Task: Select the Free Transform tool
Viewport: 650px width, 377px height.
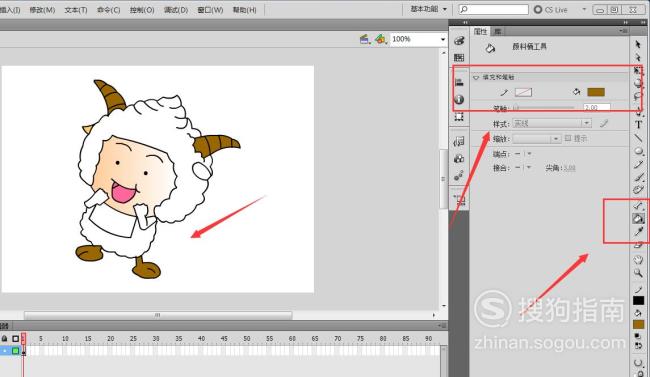Action: pyautogui.click(x=638, y=70)
